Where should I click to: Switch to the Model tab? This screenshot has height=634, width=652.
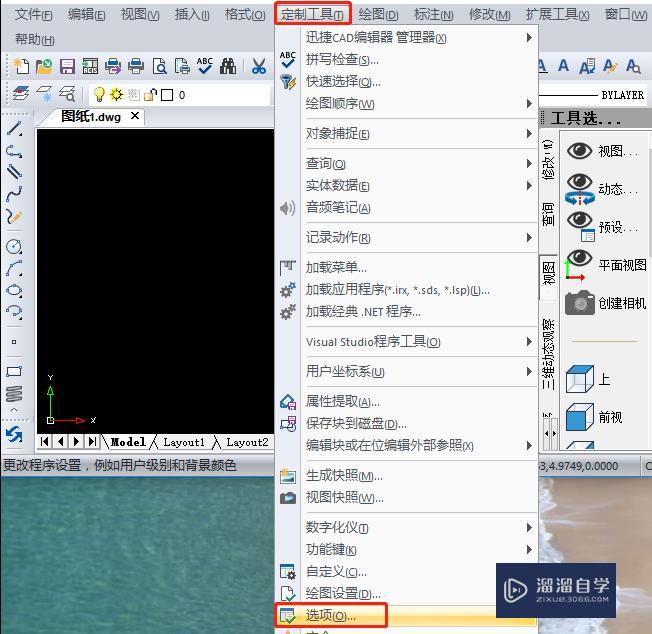click(128, 442)
